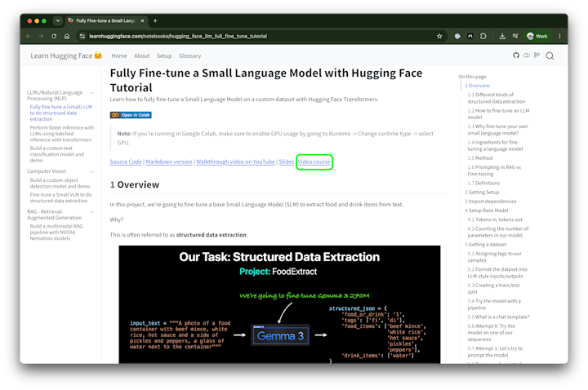588x390 pixels.
Task: Open the round blue extension icon
Action: (x=457, y=36)
